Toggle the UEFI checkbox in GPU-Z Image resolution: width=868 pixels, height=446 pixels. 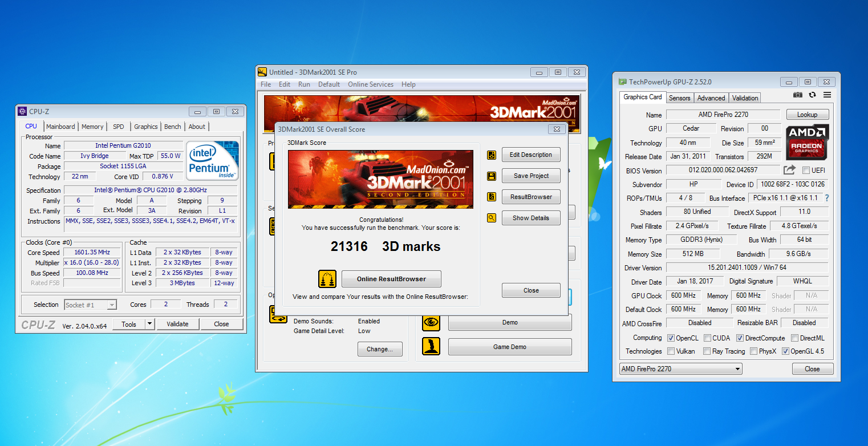pyautogui.click(x=806, y=170)
